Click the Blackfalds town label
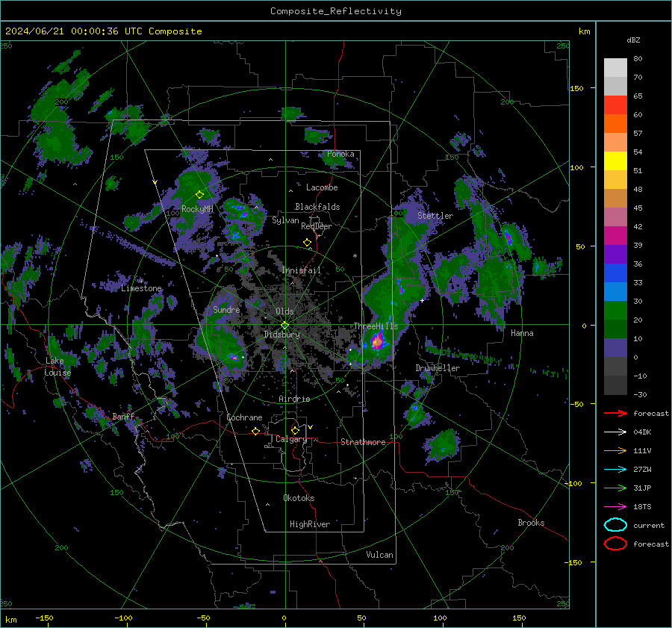 pos(317,207)
